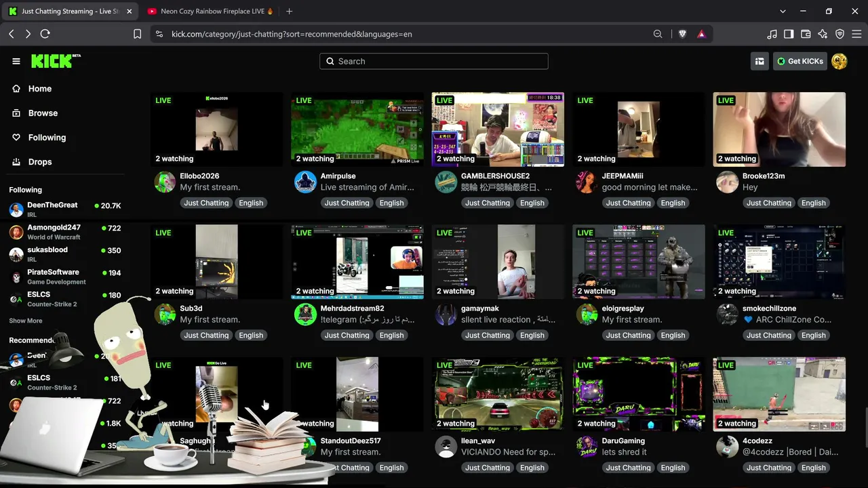Image resolution: width=868 pixels, height=488 pixels.
Task: Go back to the previous page
Action: coord(12,34)
